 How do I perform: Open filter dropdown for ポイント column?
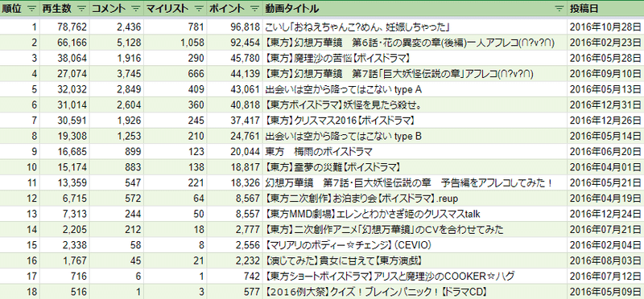(255, 9)
